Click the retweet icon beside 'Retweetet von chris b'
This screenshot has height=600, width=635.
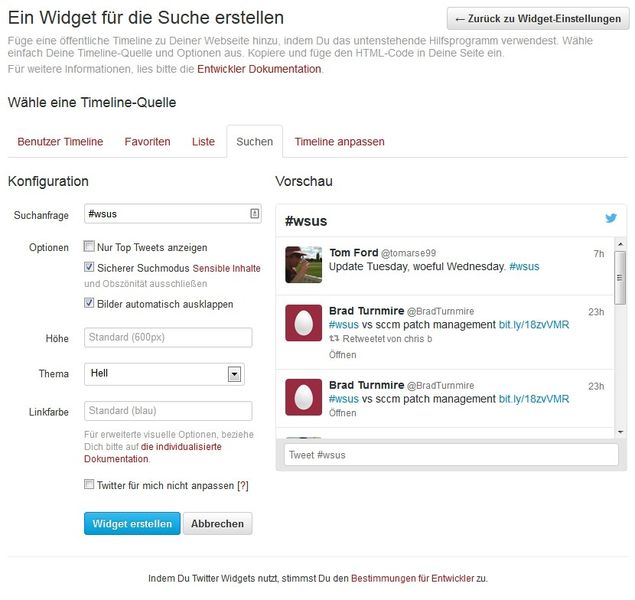(334, 338)
